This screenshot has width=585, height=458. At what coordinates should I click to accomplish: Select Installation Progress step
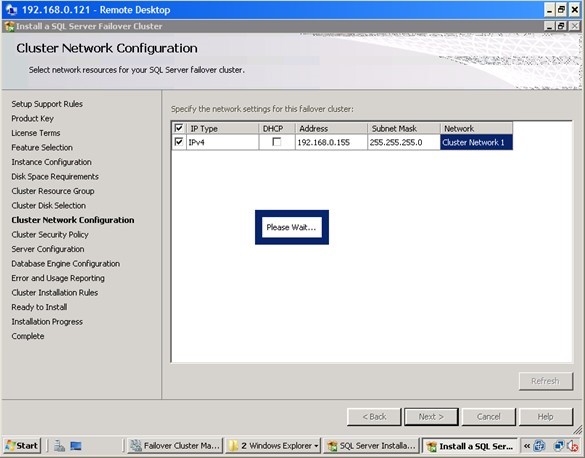(x=47, y=322)
